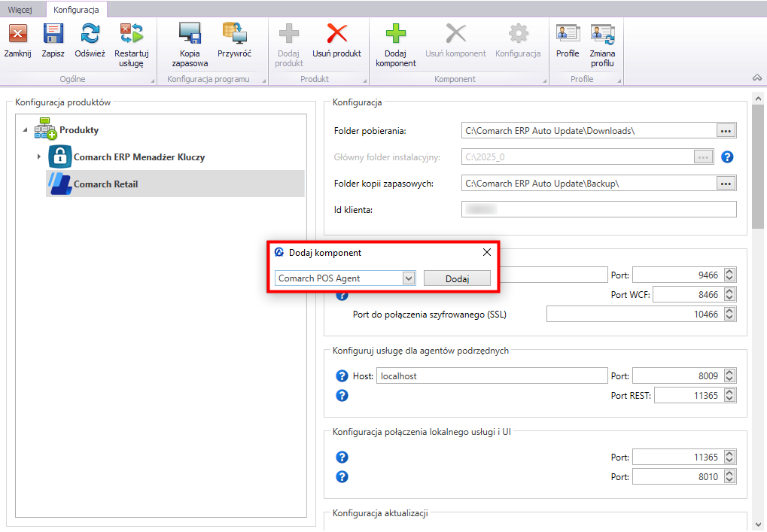Click the Folder pobierania path field
The image size is (767, 532).
point(589,131)
